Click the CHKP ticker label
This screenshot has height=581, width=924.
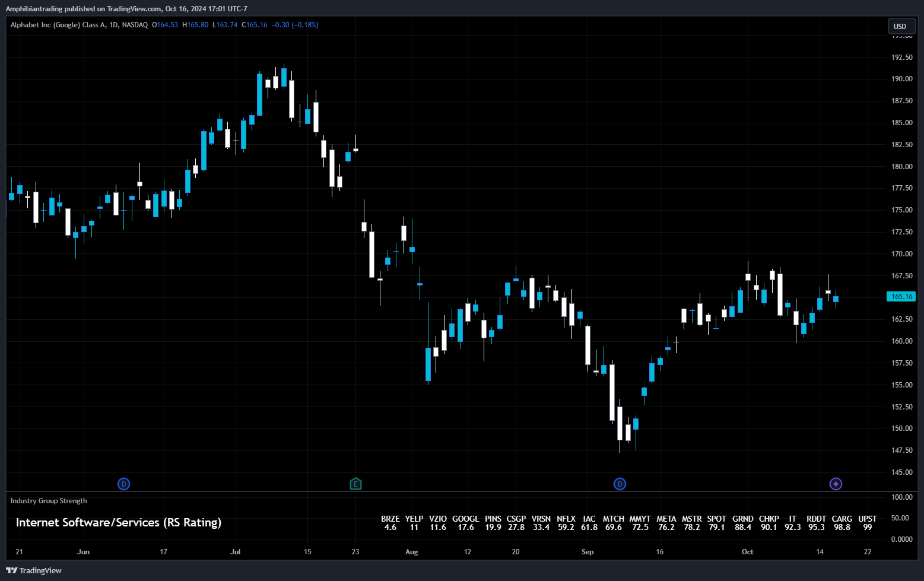[769, 519]
